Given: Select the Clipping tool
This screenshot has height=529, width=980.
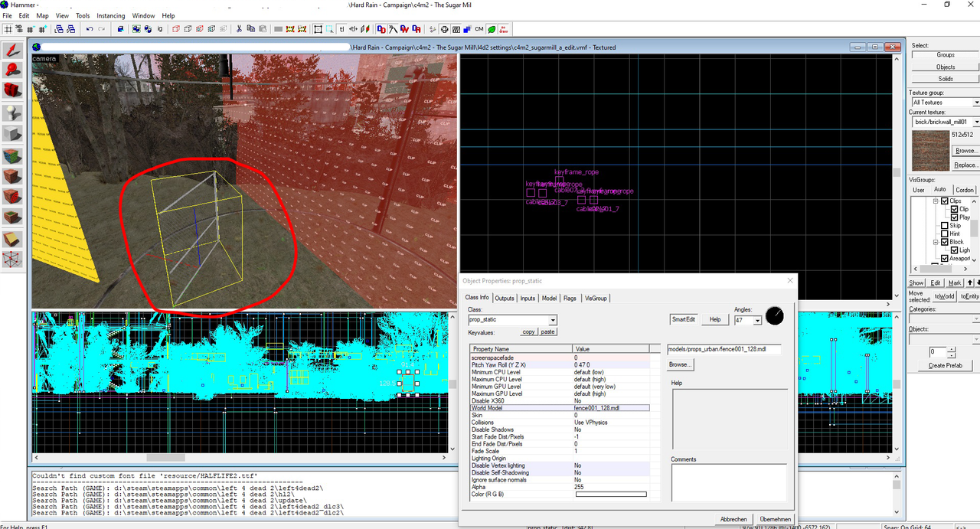Looking at the screenshot, I should (x=12, y=238).
